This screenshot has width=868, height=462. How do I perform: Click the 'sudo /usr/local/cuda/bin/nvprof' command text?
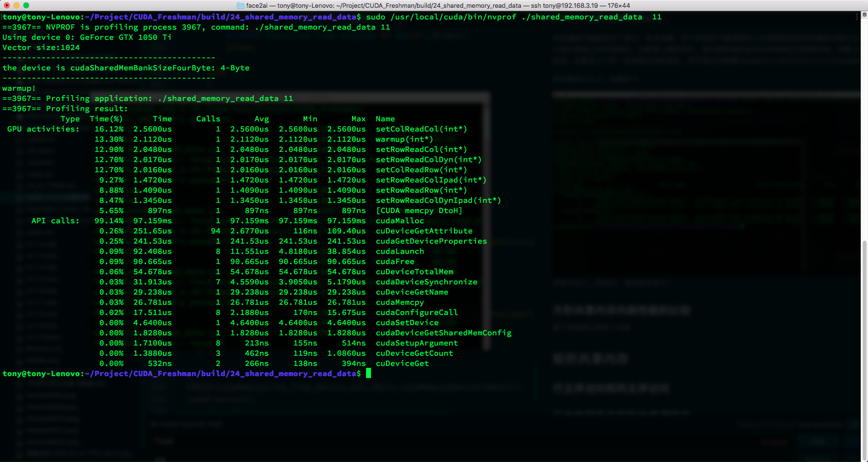[x=441, y=17]
